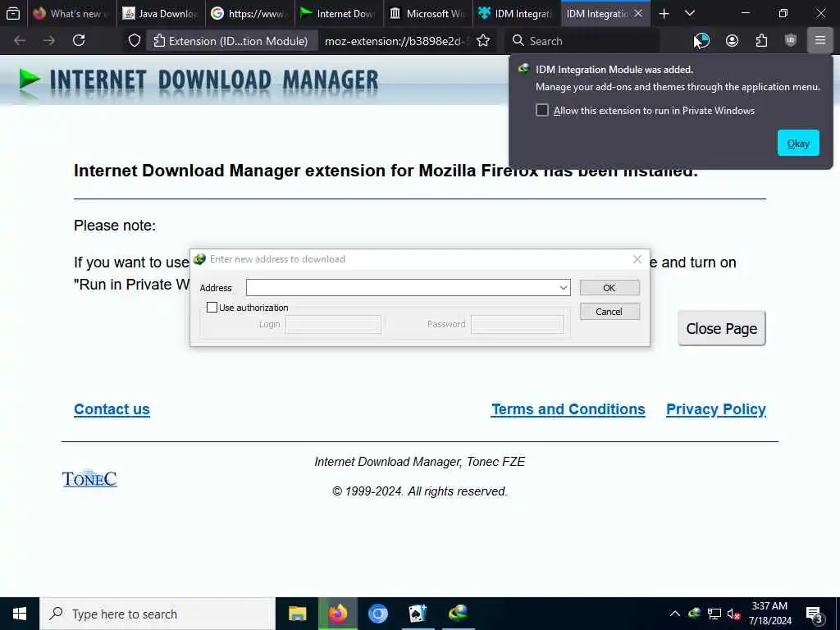The image size is (840, 630).
Task: Click the Tonec logo
Action: (x=89, y=478)
